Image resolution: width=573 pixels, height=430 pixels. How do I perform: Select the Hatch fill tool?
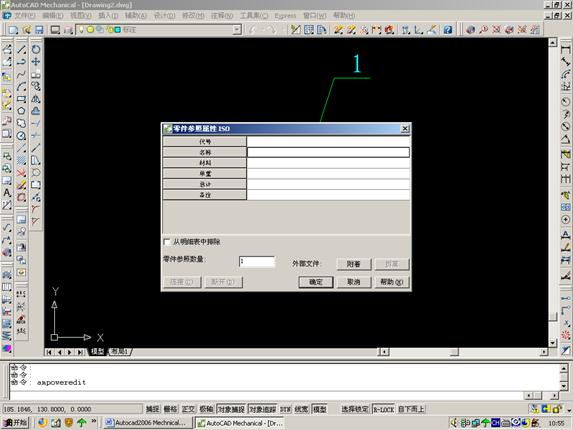tap(22, 160)
